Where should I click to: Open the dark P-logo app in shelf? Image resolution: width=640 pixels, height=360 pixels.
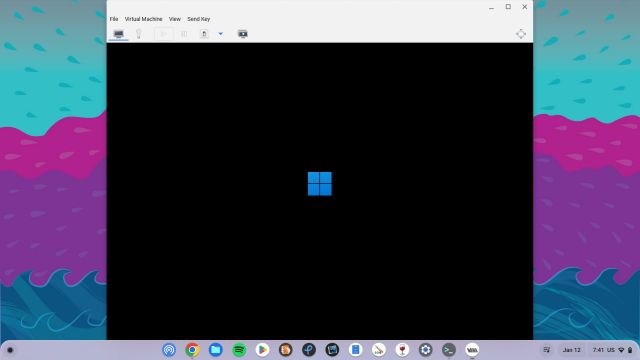(x=309, y=350)
